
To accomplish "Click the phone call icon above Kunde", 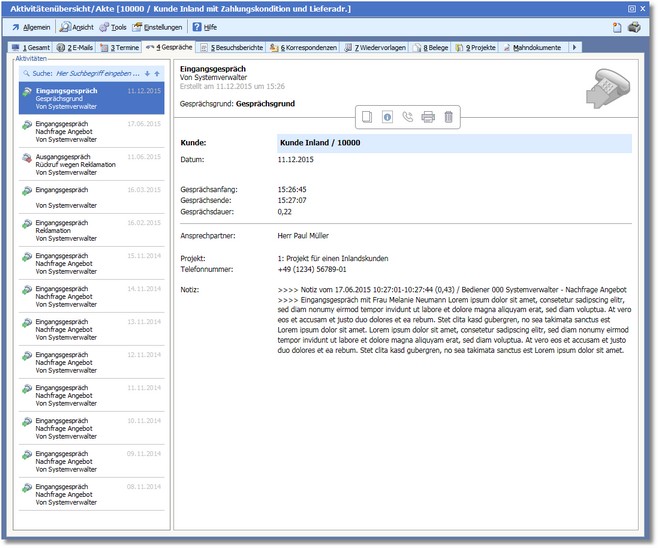I will 407,117.
